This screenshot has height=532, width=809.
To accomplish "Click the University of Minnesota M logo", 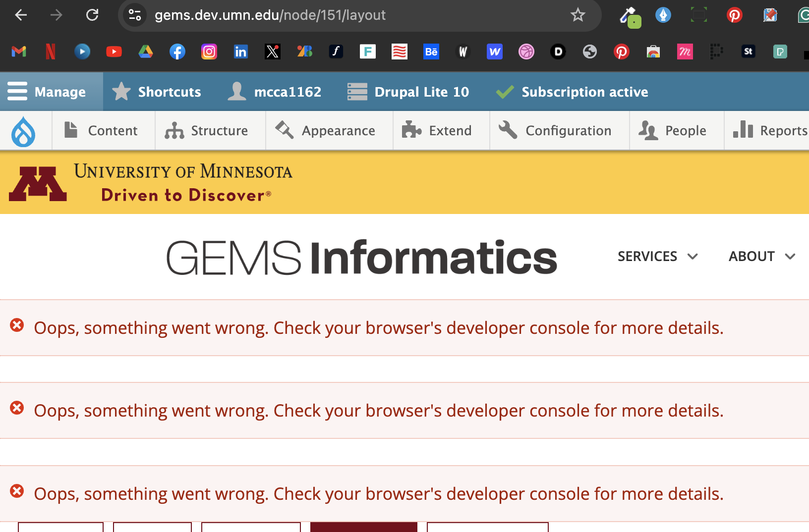I will 38,183.
